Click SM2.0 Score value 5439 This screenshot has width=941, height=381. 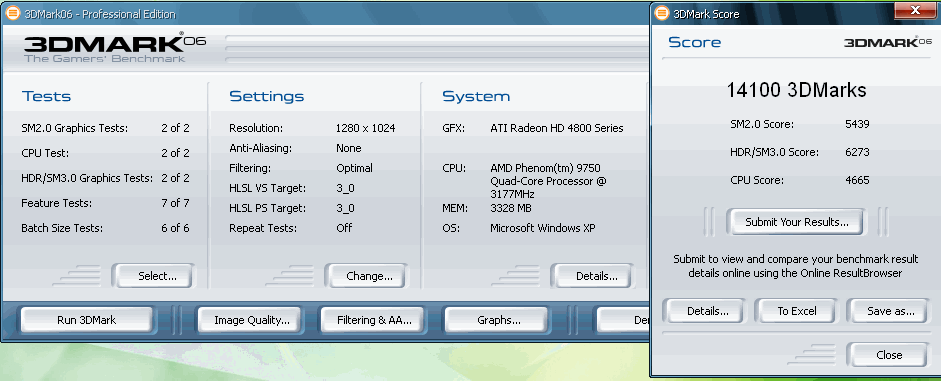point(857,124)
